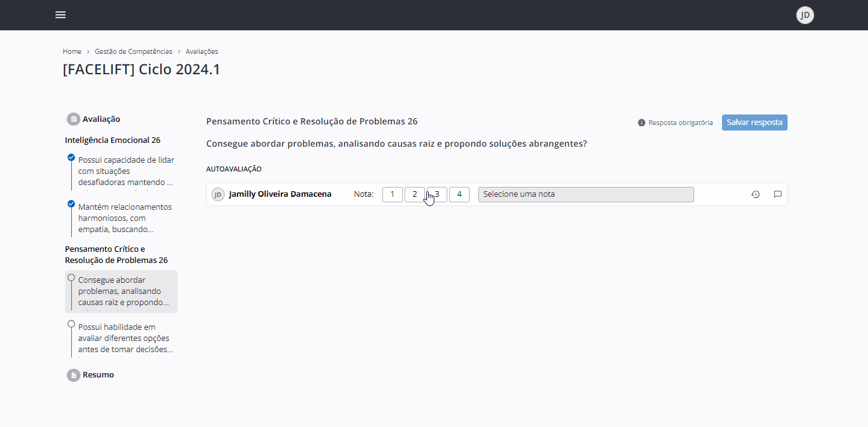Select 'Possui habilidade em avaliar' question
Image resolution: width=868 pixels, height=427 pixels.
coord(125,338)
